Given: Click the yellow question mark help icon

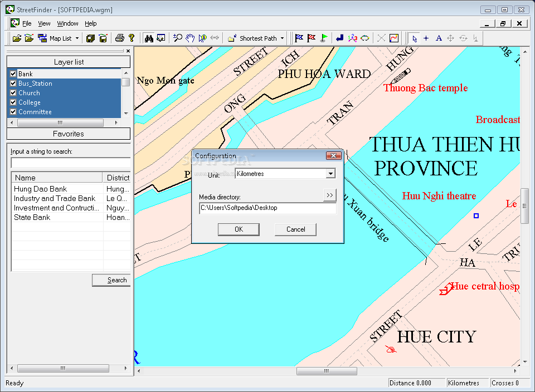Looking at the screenshot, I should (x=132, y=38).
